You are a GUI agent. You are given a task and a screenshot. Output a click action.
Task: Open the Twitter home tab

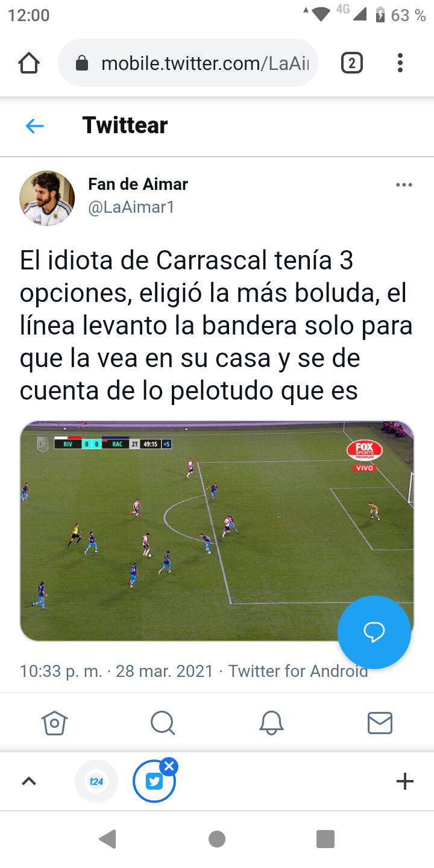(54, 722)
